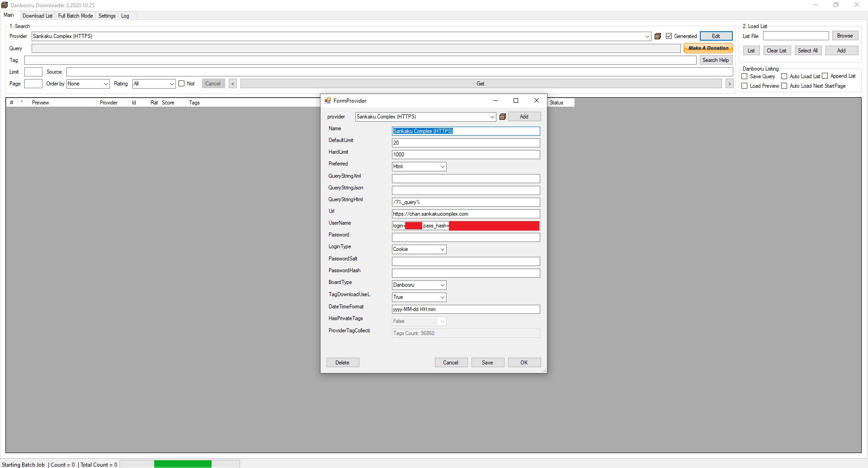Screen dimensions: 868x468
Task: Click the Edit provider button
Action: click(x=716, y=36)
